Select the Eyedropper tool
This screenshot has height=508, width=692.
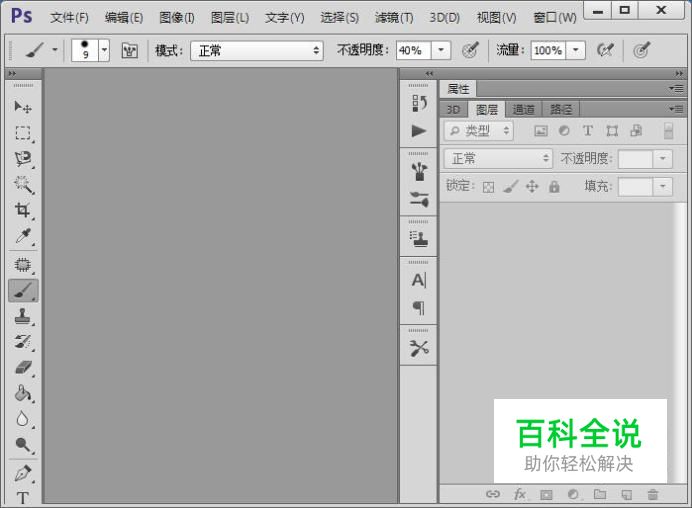click(x=23, y=236)
